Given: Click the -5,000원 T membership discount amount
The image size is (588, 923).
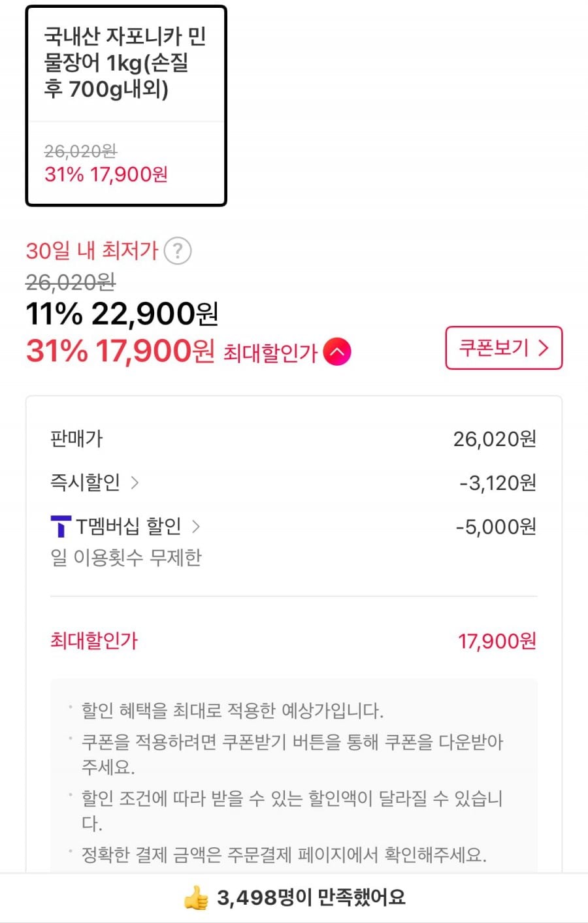Looking at the screenshot, I should [x=496, y=527].
